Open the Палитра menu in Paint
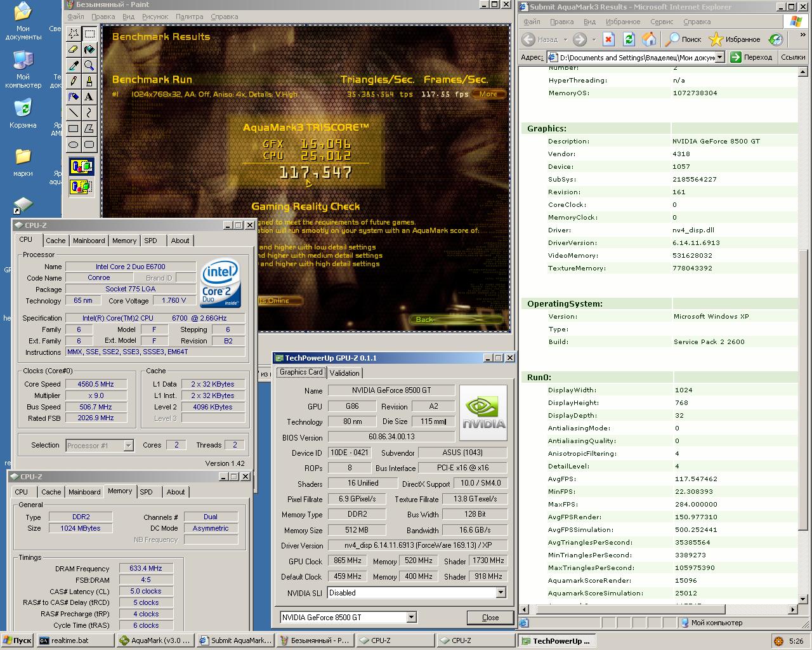 (190, 17)
